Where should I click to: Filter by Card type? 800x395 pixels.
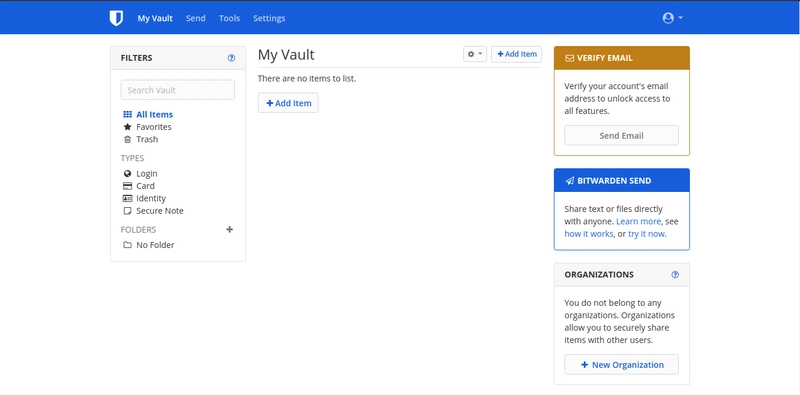[139, 186]
